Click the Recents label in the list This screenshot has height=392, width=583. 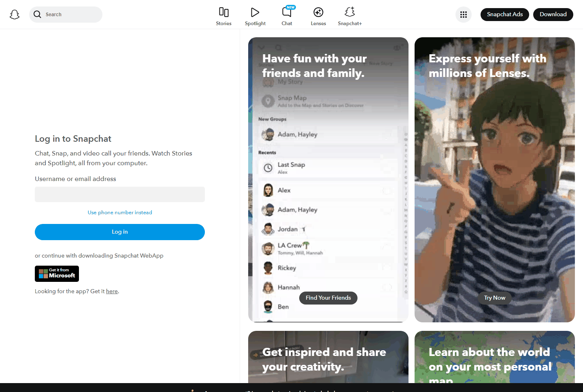coord(267,153)
